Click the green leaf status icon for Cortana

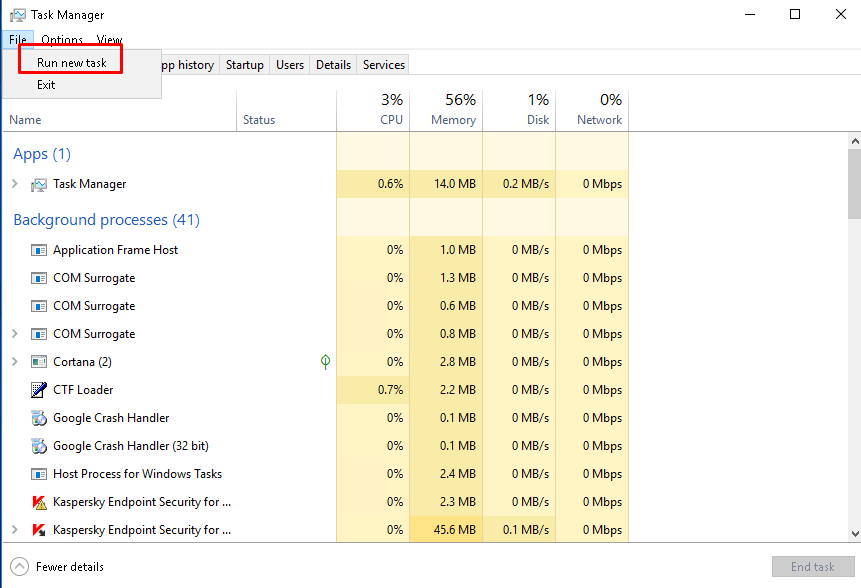click(x=325, y=361)
